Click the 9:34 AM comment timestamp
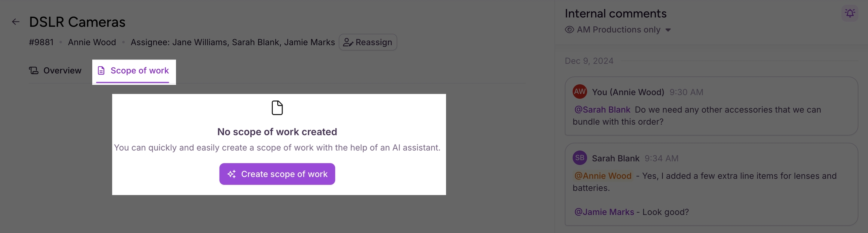 pos(661,158)
